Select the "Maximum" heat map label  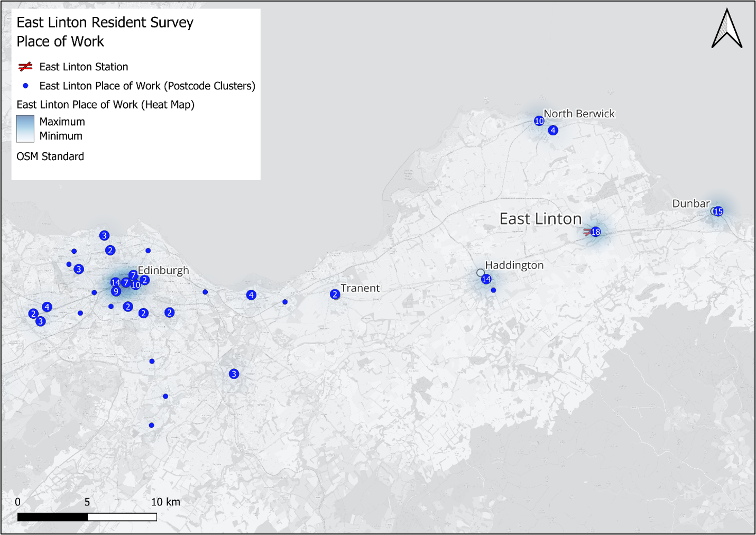62,122
